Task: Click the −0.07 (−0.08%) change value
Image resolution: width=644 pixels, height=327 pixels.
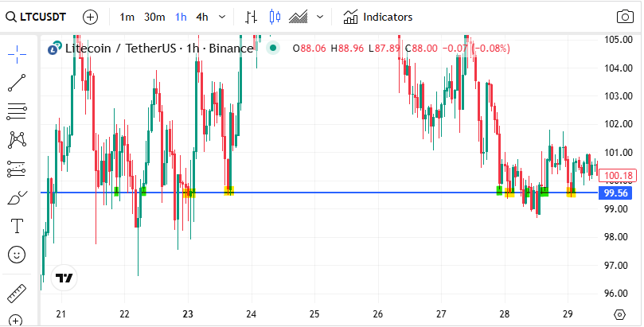Action: click(x=475, y=49)
